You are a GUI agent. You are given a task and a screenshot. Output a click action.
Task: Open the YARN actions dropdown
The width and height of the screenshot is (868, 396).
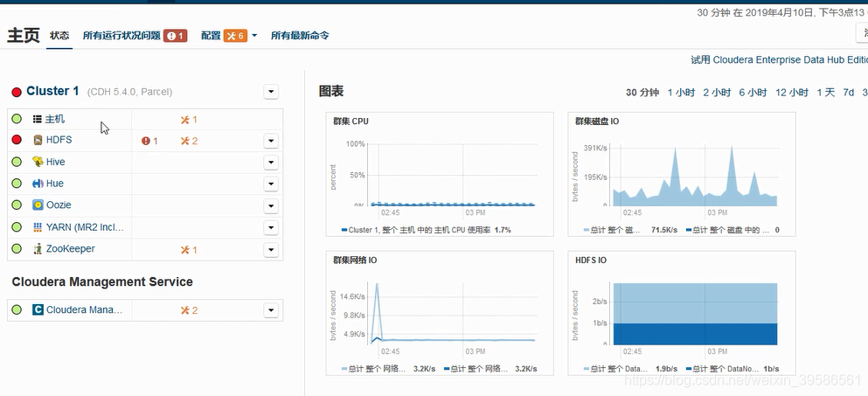coord(271,227)
